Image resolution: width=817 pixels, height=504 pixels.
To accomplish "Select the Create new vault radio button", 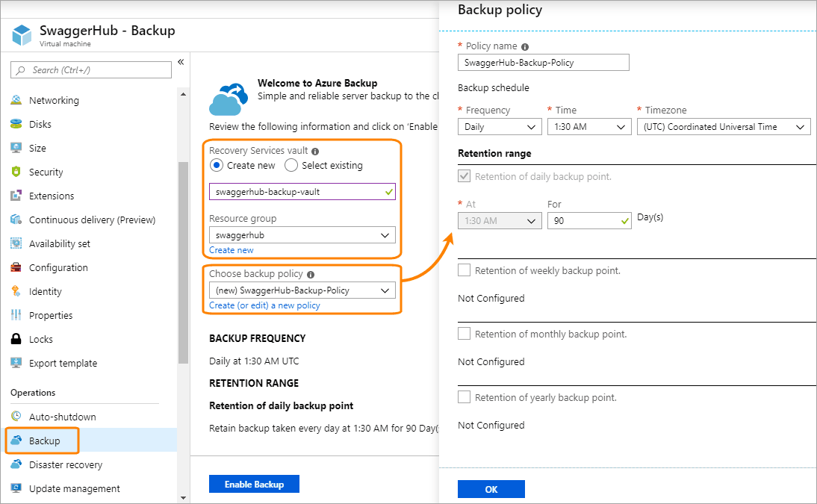I will coord(217,165).
